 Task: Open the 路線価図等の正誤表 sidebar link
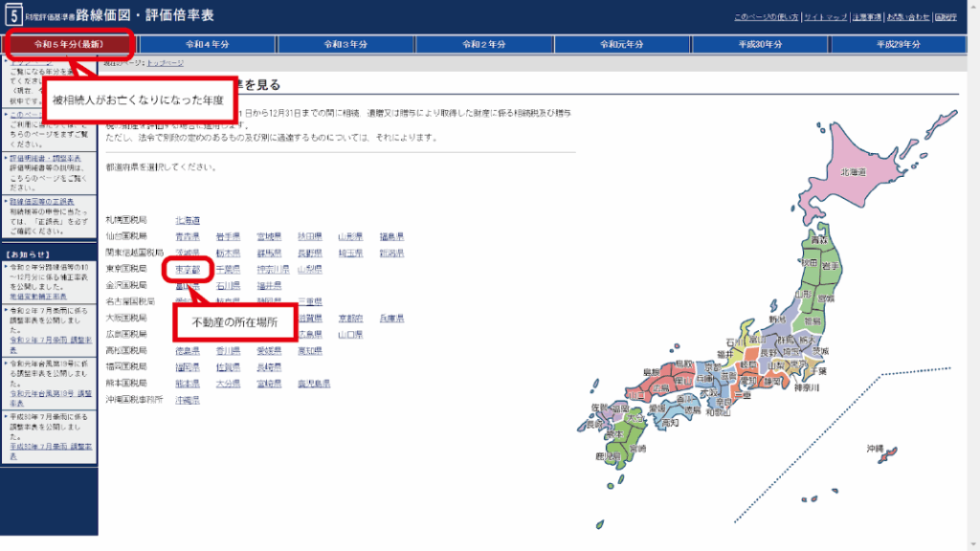[41, 202]
